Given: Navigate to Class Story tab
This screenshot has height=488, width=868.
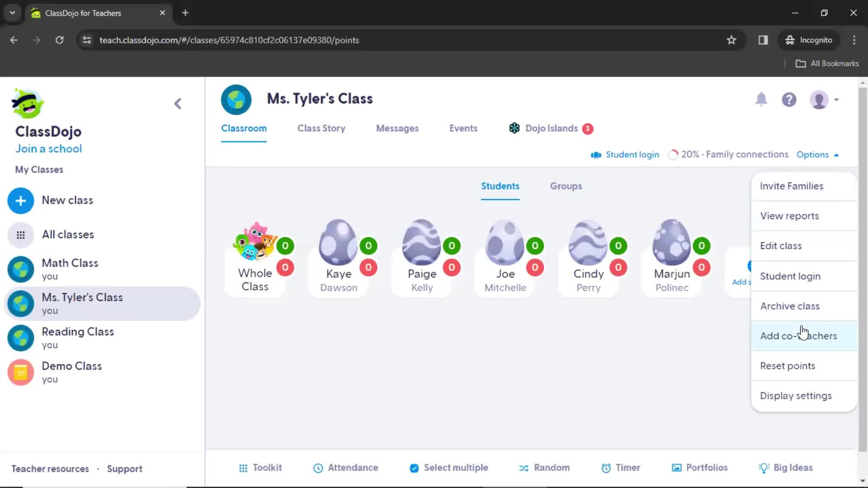Looking at the screenshot, I should (x=321, y=128).
